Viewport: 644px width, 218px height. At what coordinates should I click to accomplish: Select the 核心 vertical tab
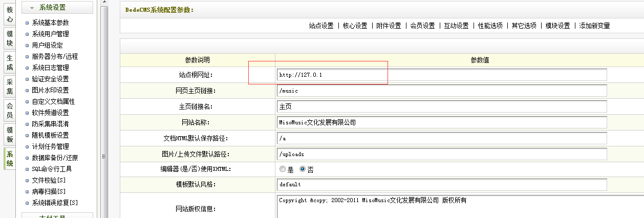click(10, 14)
